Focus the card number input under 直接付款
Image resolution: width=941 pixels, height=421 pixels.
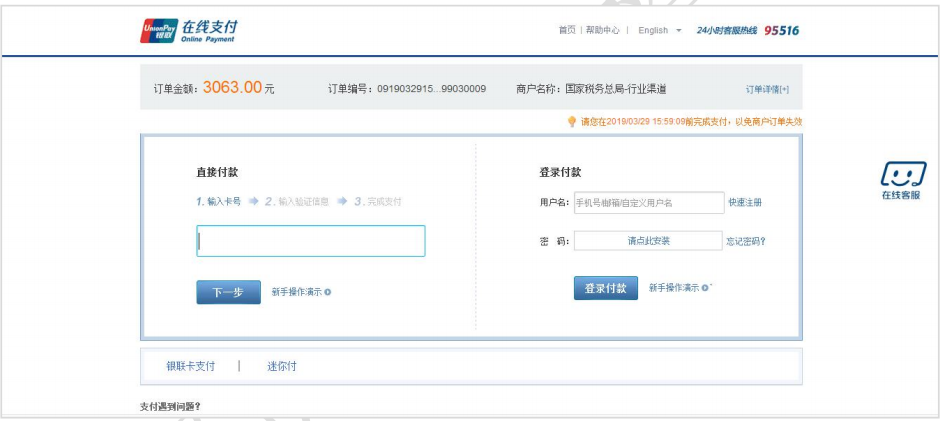point(310,241)
